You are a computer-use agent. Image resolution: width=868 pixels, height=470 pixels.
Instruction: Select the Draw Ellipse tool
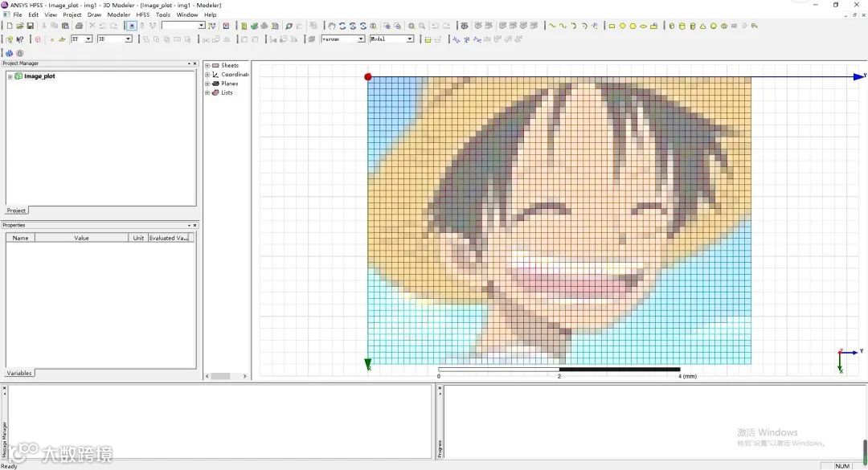643,26
